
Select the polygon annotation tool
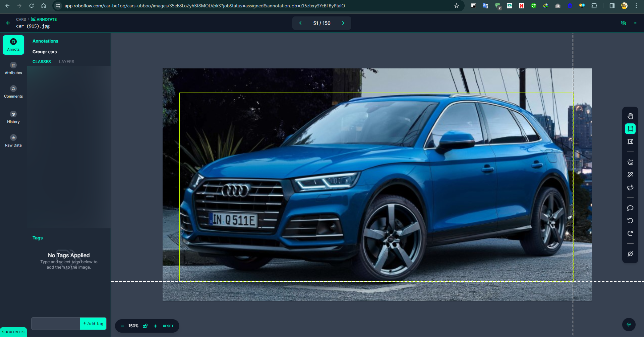tap(630, 142)
